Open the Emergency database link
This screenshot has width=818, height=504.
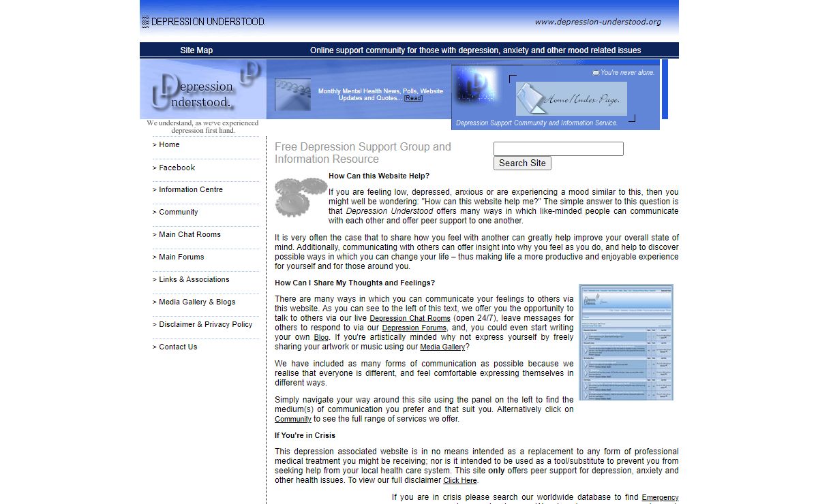(x=660, y=497)
